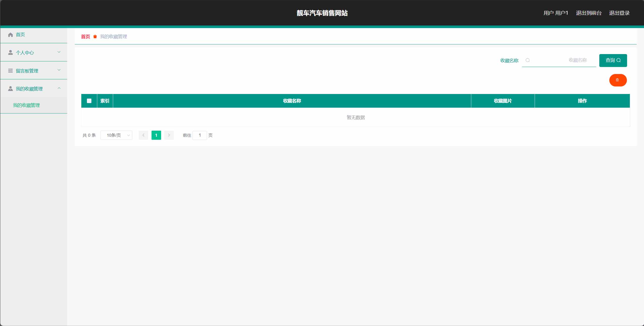The width and height of the screenshot is (644, 326).
Task: Click the breadcrumb separator basket icon
Action: (x=95, y=37)
